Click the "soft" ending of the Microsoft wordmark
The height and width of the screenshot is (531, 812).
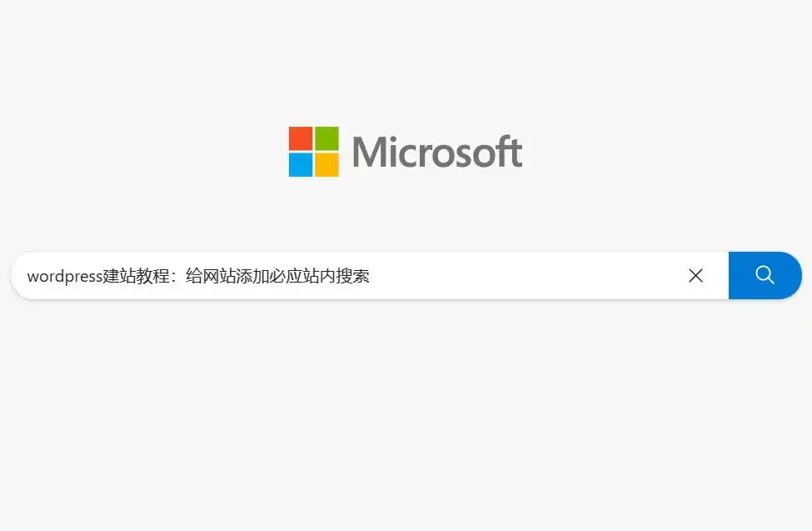478,152
